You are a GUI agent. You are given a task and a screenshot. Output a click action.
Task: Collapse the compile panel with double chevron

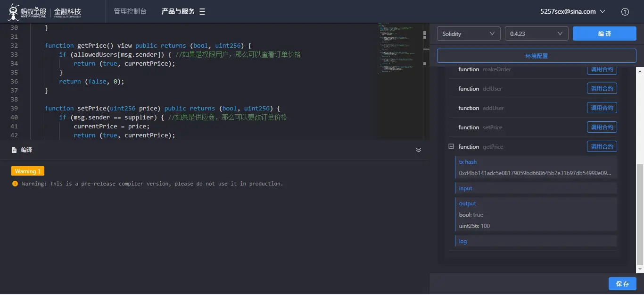point(419,150)
